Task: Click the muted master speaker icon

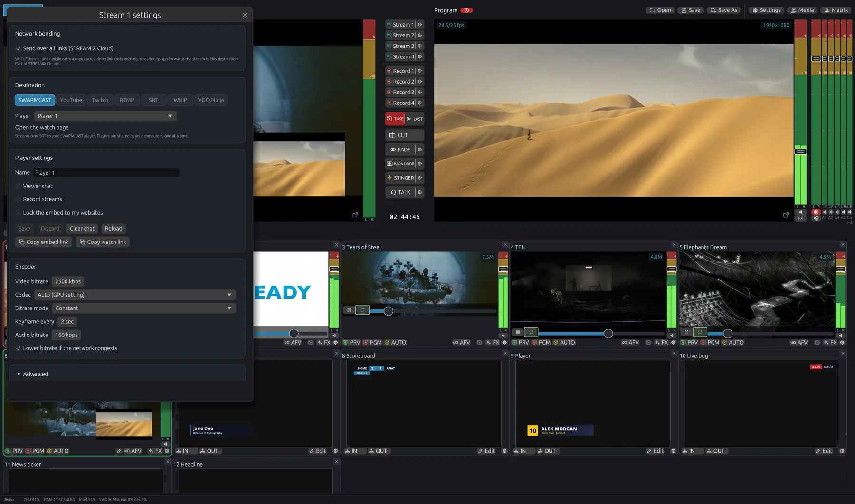Action: [816, 212]
